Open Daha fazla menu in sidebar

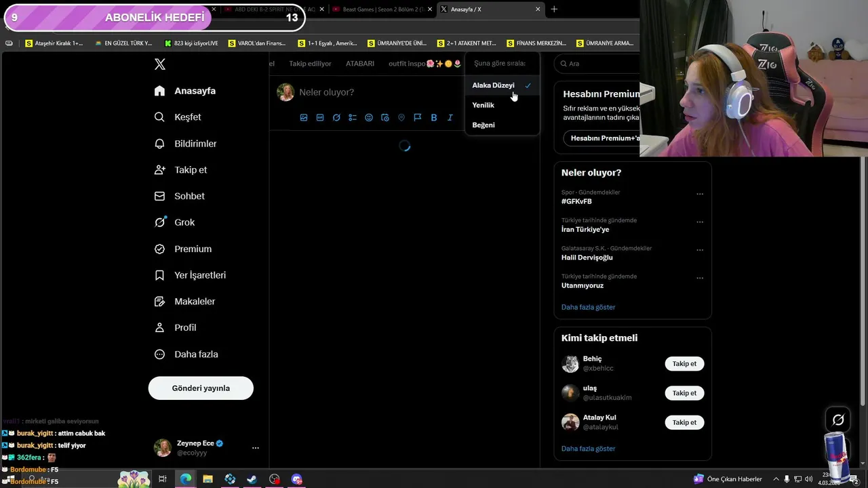[x=186, y=354]
